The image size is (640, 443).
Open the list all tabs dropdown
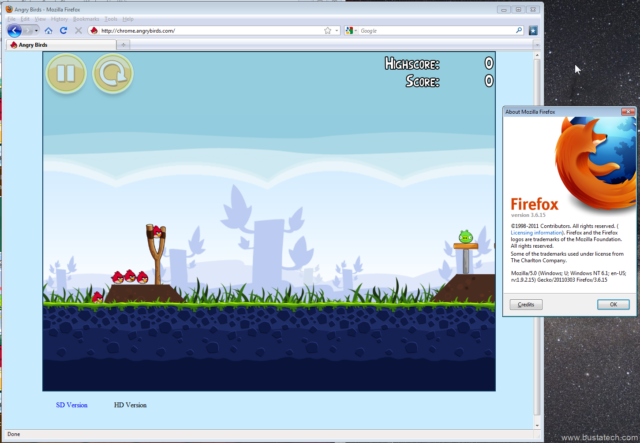pos(537,45)
